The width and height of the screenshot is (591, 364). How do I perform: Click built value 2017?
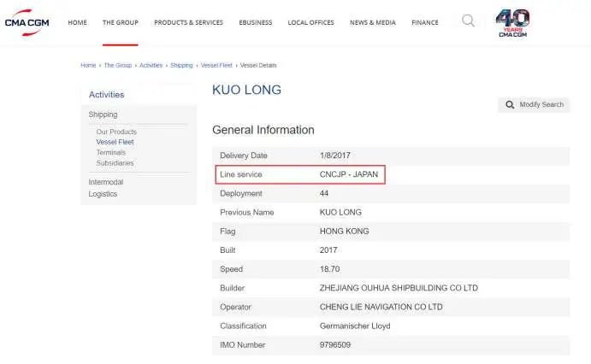tap(328, 250)
